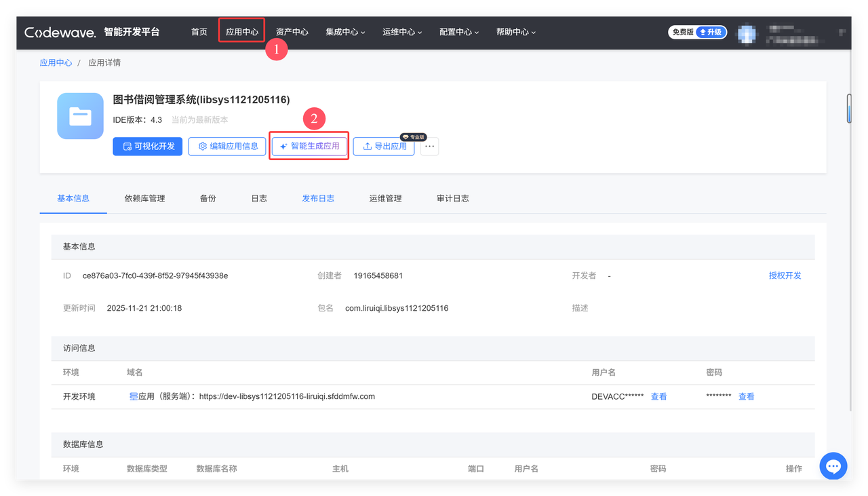
Task: Click the 数据库类型 column header
Action: pyautogui.click(x=147, y=469)
